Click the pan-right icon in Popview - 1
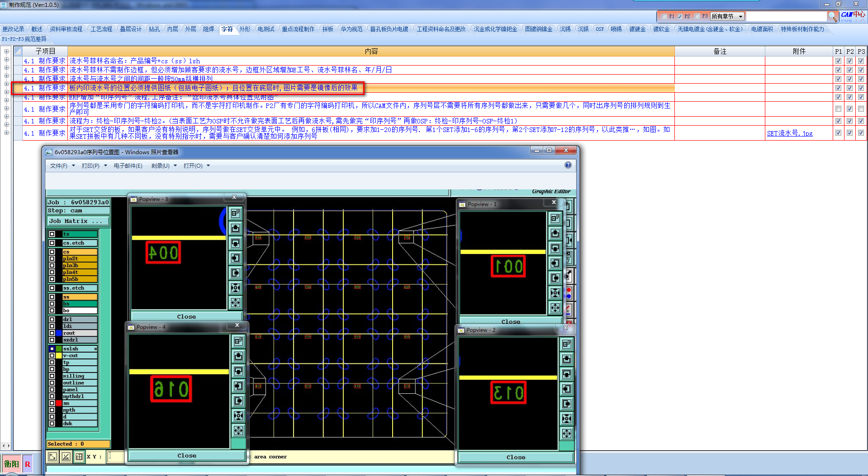 click(555, 278)
